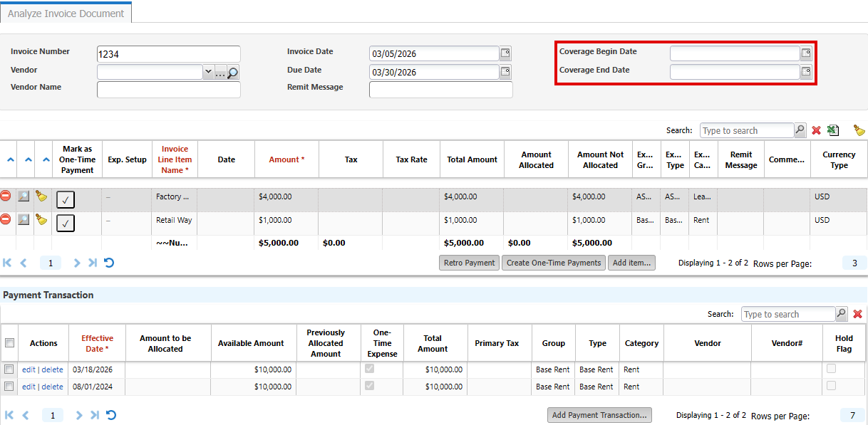The width and height of the screenshot is (868, 425).
Task: Toggle One-Time Expense for 03/18/2026 row
Action: point(369,369)
